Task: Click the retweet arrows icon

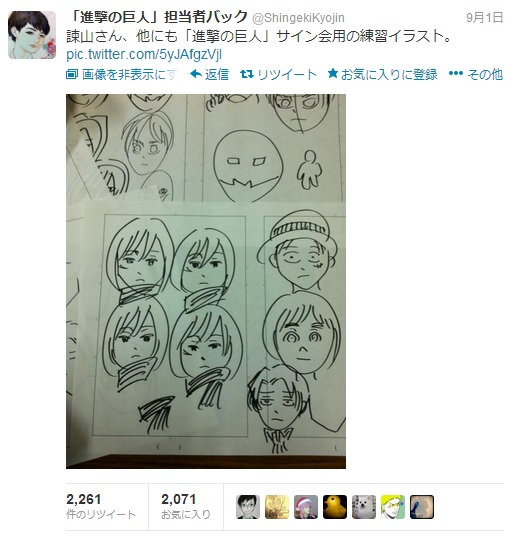Action: pyautogui.click(x=246, y=74)
